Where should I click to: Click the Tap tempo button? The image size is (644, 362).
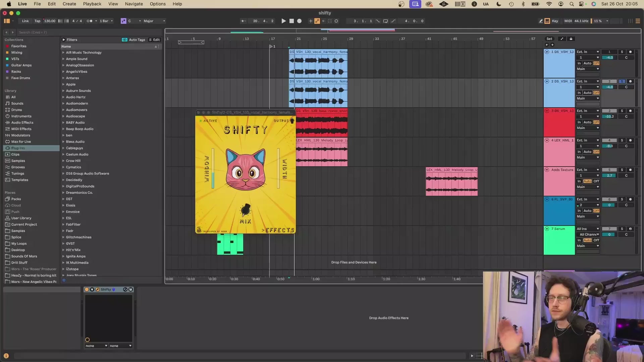(x=37, y=21)
